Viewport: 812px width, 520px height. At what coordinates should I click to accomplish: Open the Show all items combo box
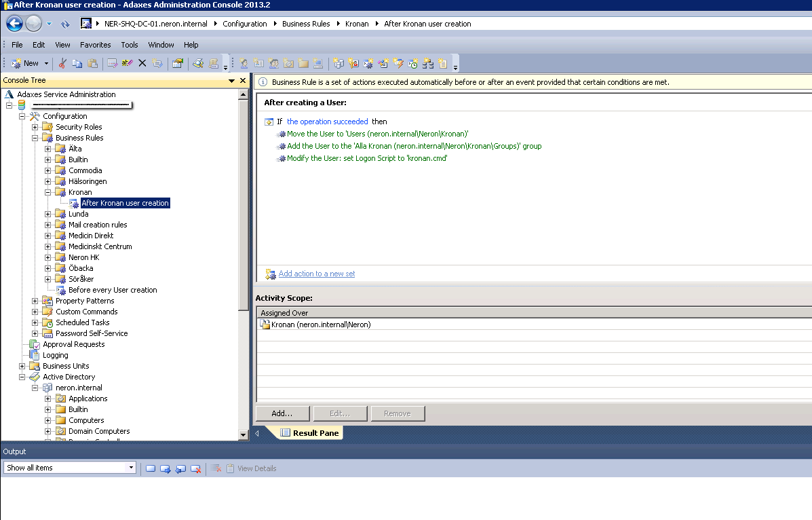click(69, 468)
